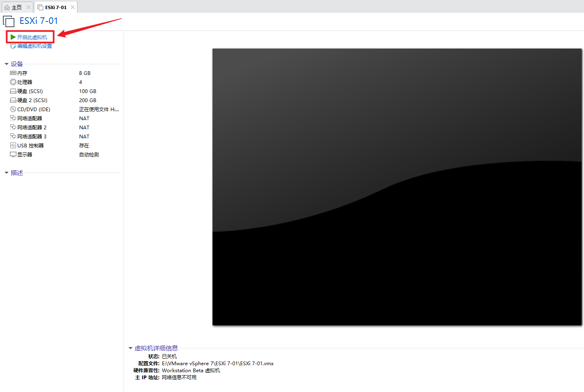Click the 8 GB memory value
This screenshot has width=584, height=392.
pyautogui.click(x=85, y=73)
